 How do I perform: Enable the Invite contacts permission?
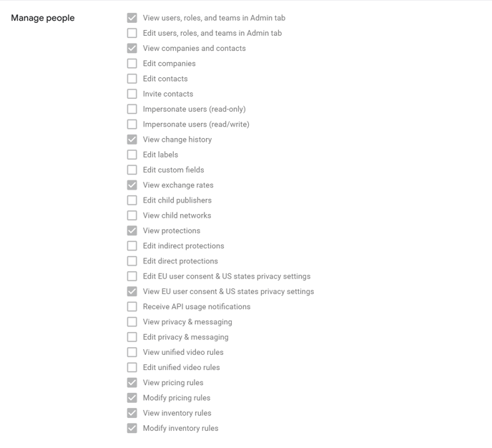point(132,94)
